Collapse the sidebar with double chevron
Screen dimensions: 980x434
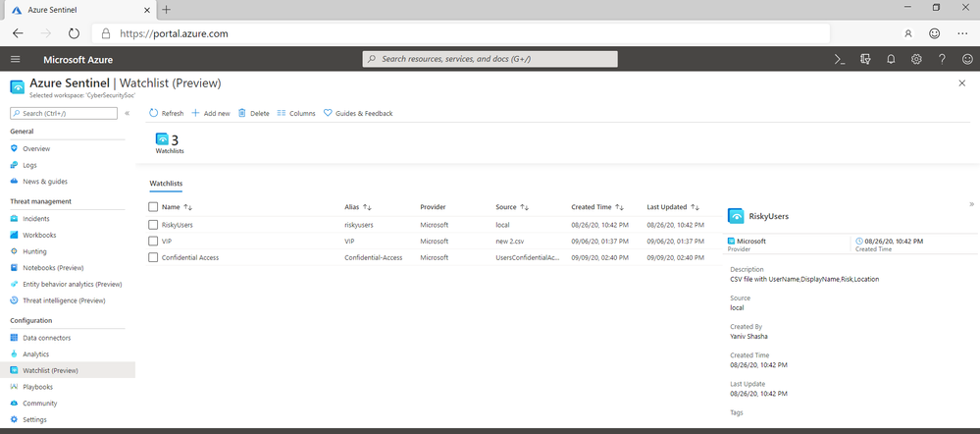127,113
